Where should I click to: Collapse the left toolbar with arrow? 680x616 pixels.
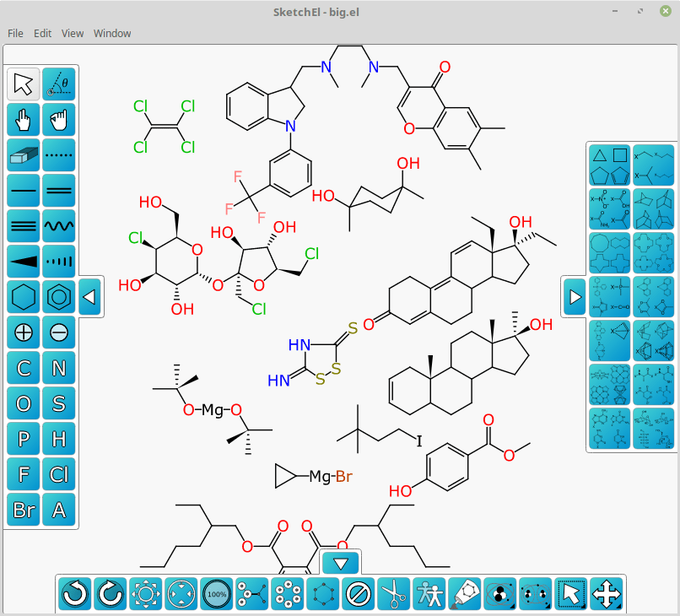[x=90, y=297]
